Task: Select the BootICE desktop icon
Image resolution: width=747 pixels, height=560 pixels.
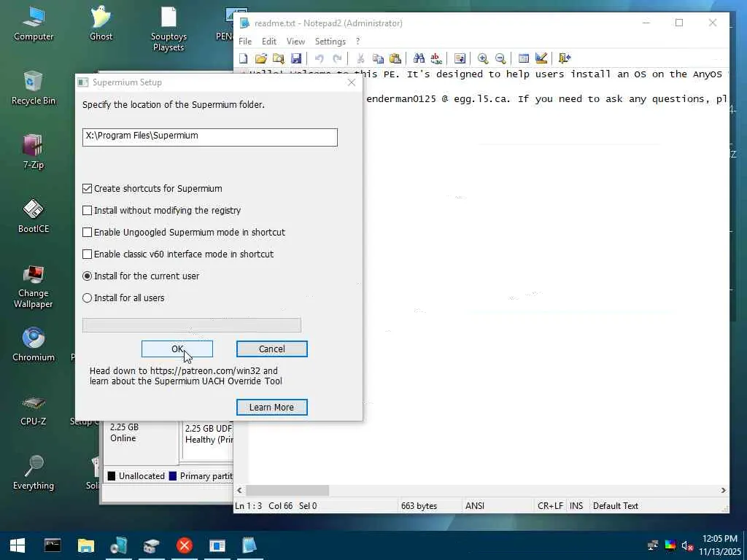Action: (33, 215)
